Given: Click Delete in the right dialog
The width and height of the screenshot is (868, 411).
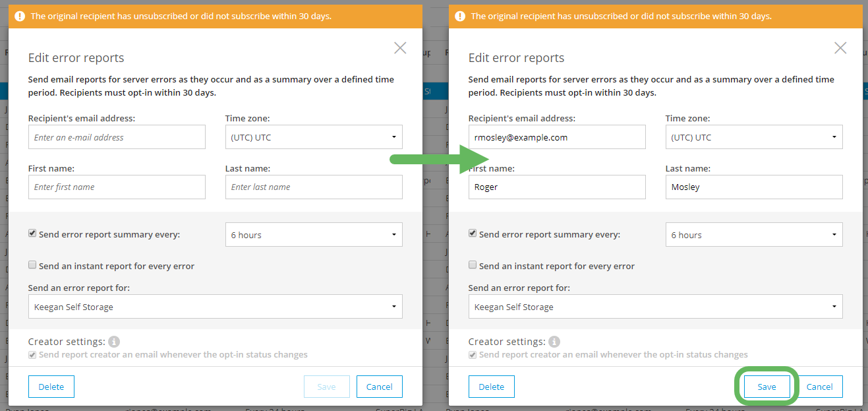Looking at the screenshot, I should pyautogui.click(x=491, y=387).
